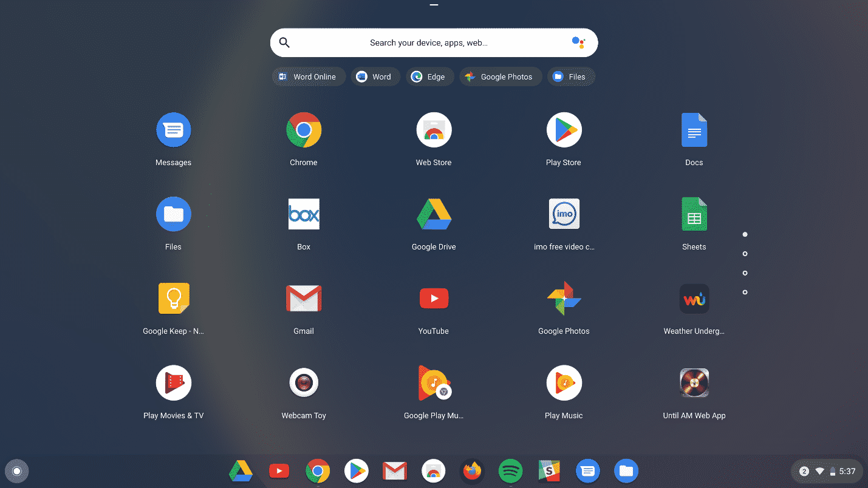This screenshot has height=488, width=868.
Task: Open imo free video call
Action: [x=564, y=214]
